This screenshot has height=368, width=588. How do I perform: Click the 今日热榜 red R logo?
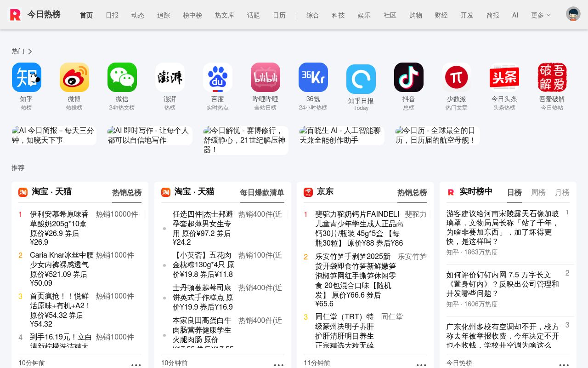15,15
